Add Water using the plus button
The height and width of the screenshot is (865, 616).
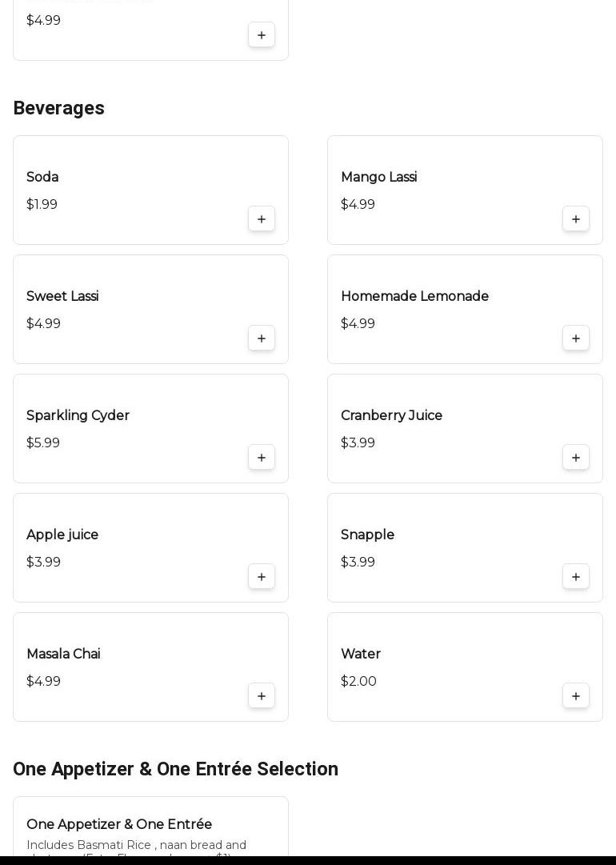(576, 696)
